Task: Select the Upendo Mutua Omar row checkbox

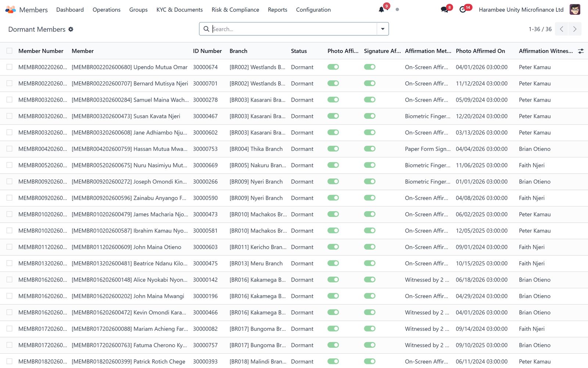Action: [10, 67]
